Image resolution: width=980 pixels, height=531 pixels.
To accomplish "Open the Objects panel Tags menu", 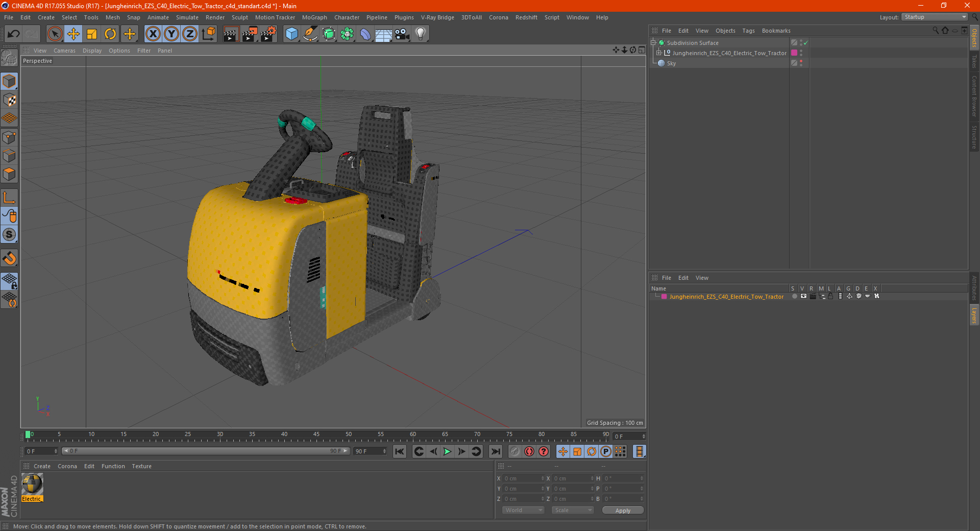I will [x=748, y=31].
